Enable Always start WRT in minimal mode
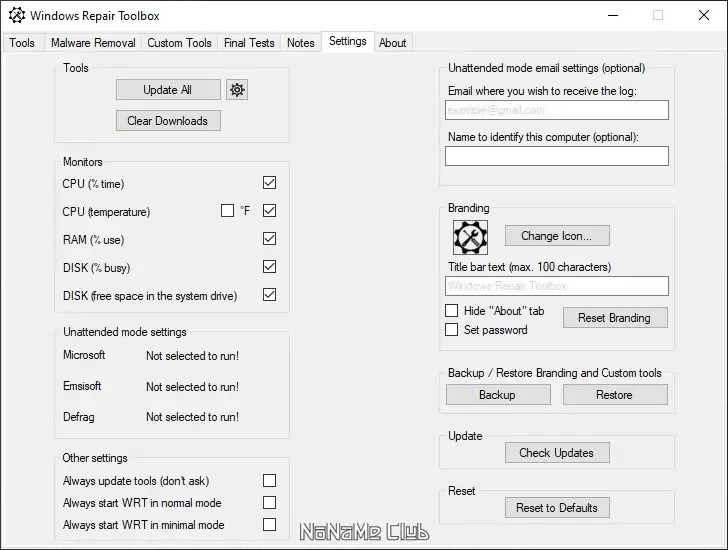728x550 pixels. (x=269, y=524)
